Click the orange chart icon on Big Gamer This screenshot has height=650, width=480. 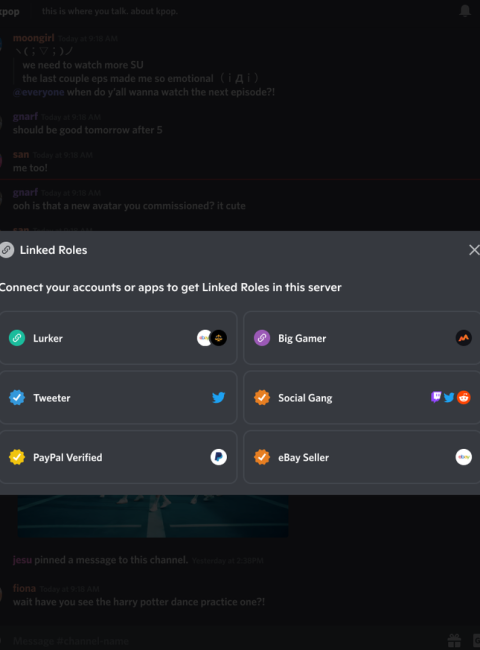coord(463,338)
